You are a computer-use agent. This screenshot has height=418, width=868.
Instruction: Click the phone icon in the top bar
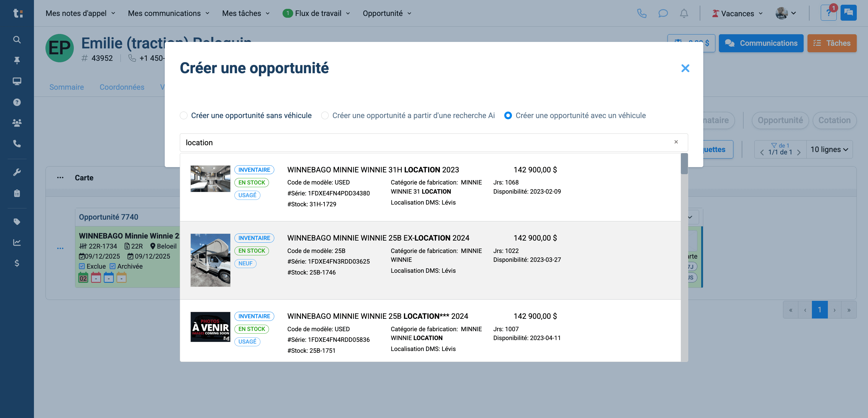[x=642, y=14]
